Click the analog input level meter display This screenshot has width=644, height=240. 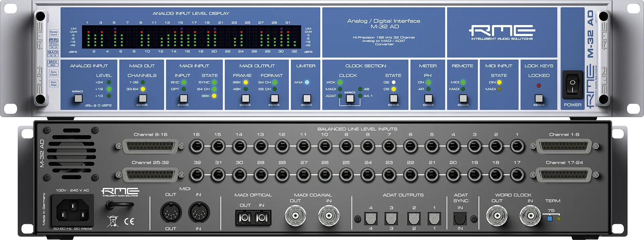(x=192, y=37)
